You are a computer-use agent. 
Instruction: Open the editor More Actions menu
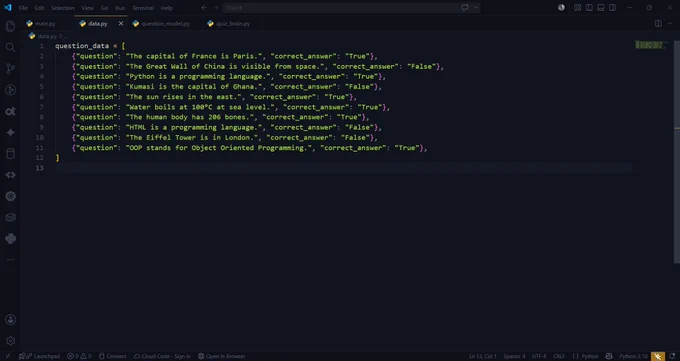670,23
